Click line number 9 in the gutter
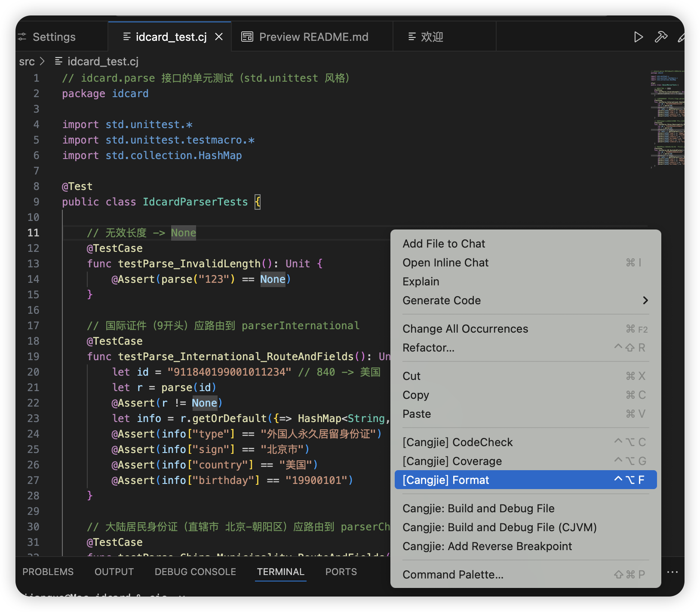The width and height of the screenshot is (700, 612). pos(36,202)
